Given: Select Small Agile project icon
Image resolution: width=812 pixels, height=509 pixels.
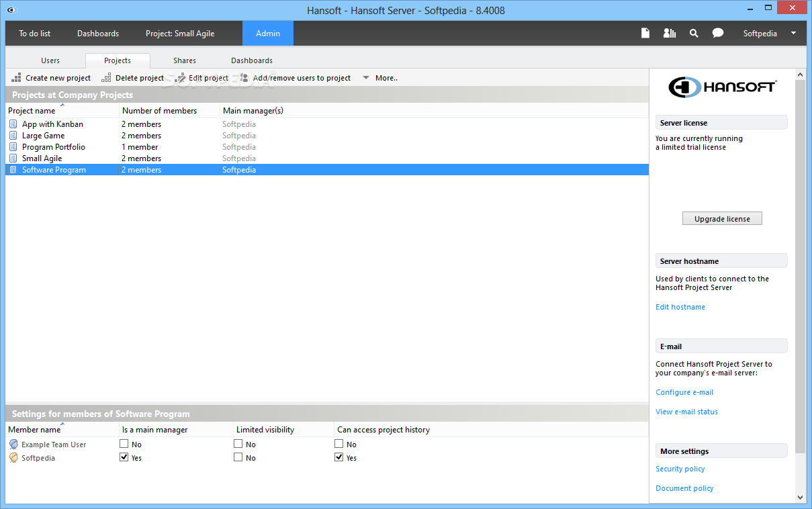Looking at the screenshot, I should [x=13, y=158].
